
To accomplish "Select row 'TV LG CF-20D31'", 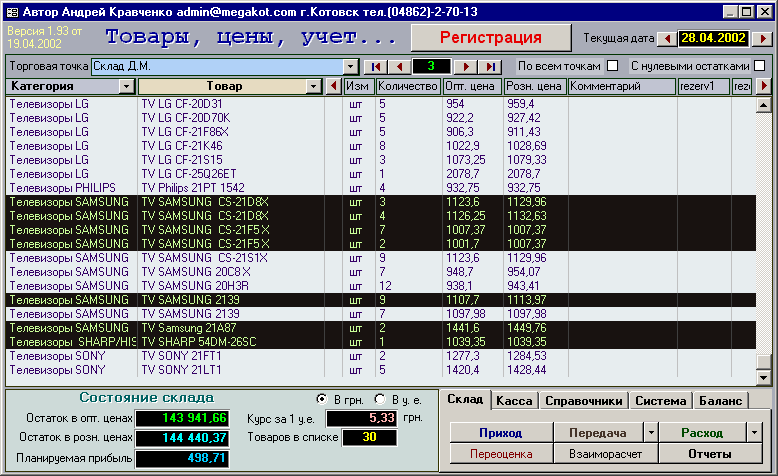I will [381, 104].
